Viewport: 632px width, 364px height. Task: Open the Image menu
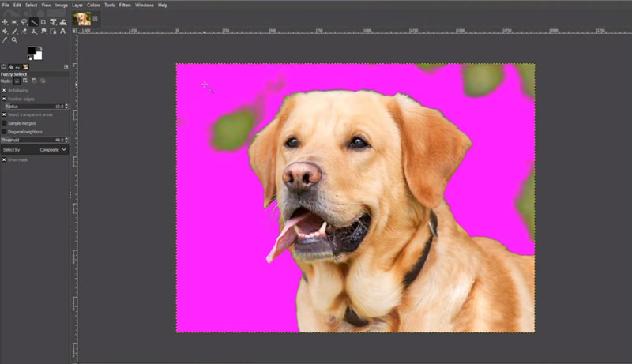62,6
